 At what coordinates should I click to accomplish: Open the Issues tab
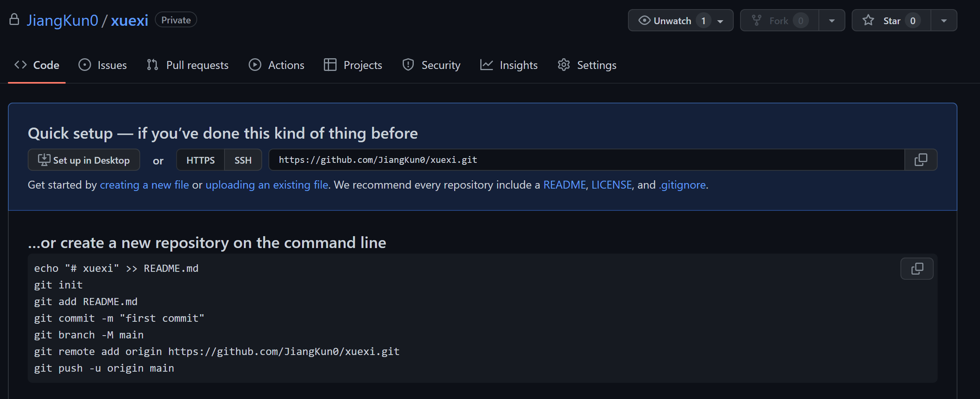coord(103,65)
